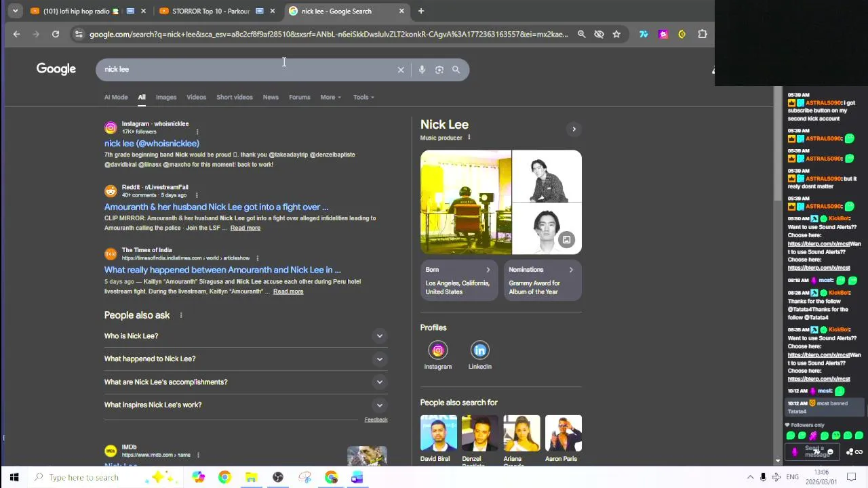
Task: Click the image icon on photo collage
Action: click(x=567, y=239)
